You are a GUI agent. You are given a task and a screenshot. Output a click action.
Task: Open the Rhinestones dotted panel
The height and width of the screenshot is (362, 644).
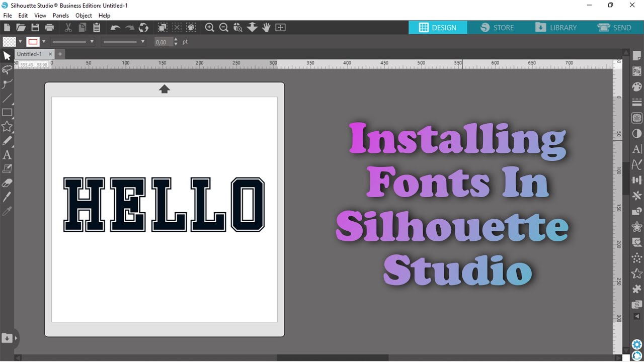pos(637,258)
